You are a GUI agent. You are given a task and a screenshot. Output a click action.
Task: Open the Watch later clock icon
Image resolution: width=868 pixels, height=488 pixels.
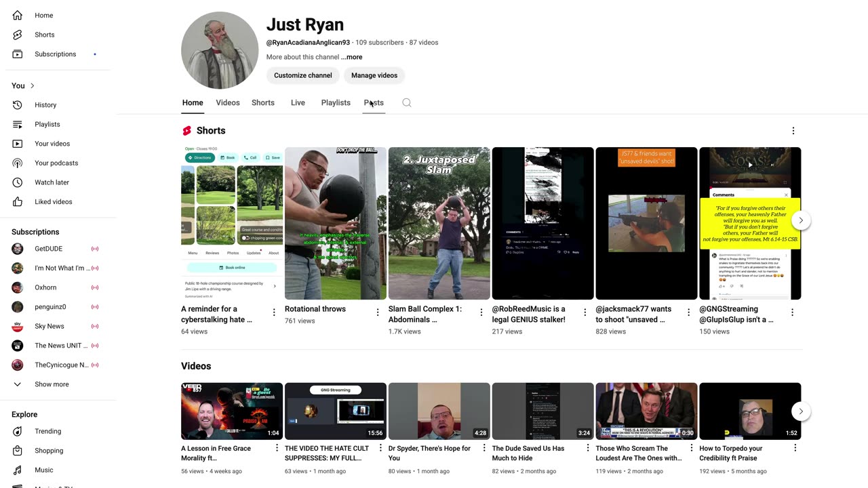click(x=18, y=182)
